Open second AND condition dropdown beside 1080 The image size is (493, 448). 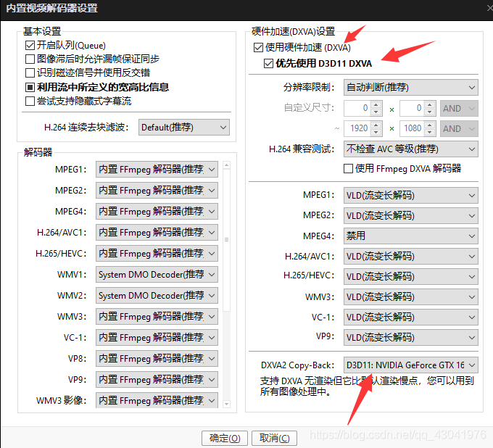459,128
